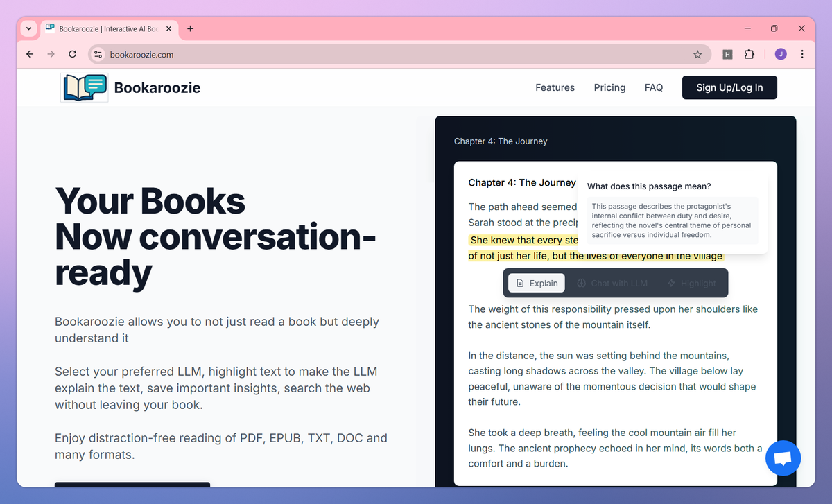Open the H extension icon

(x=727, y=54)
